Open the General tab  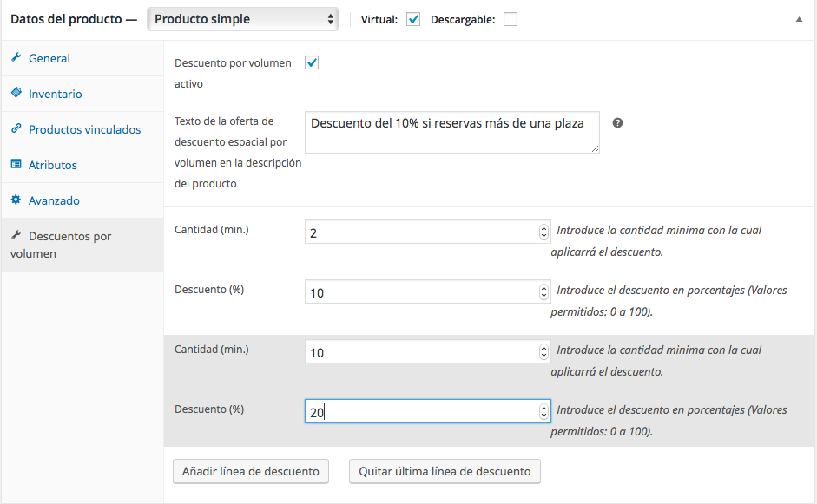point(82,58)
